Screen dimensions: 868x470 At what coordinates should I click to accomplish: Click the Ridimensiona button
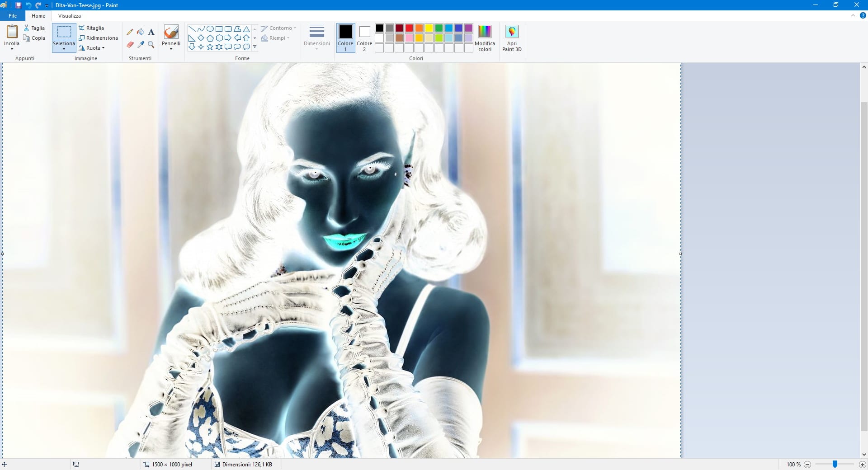coord(98,38)
